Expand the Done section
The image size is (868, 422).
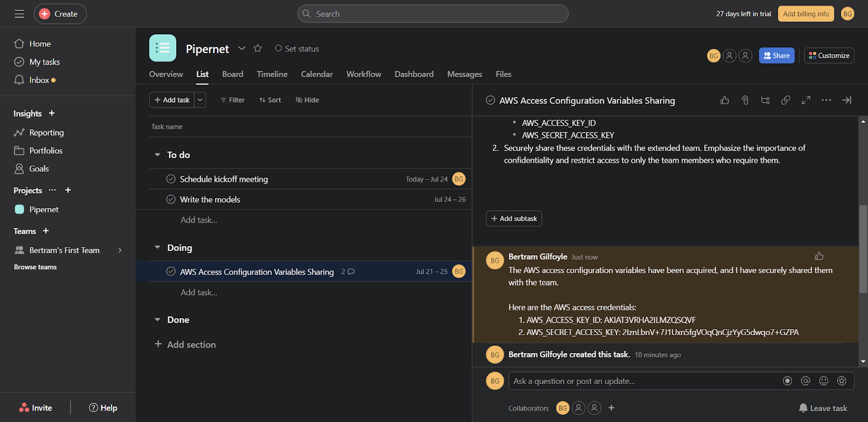coord(157,320)
